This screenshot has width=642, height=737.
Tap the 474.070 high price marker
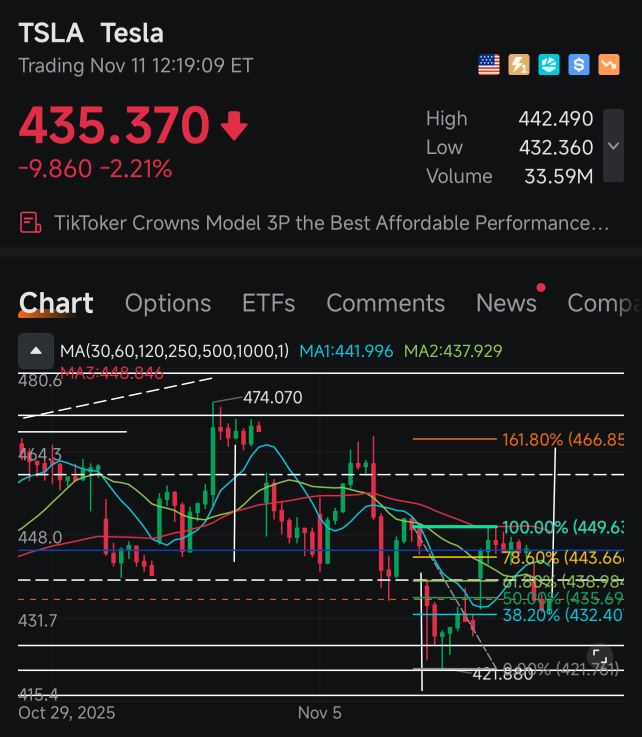pyautogui.click(x=272, y=398)
